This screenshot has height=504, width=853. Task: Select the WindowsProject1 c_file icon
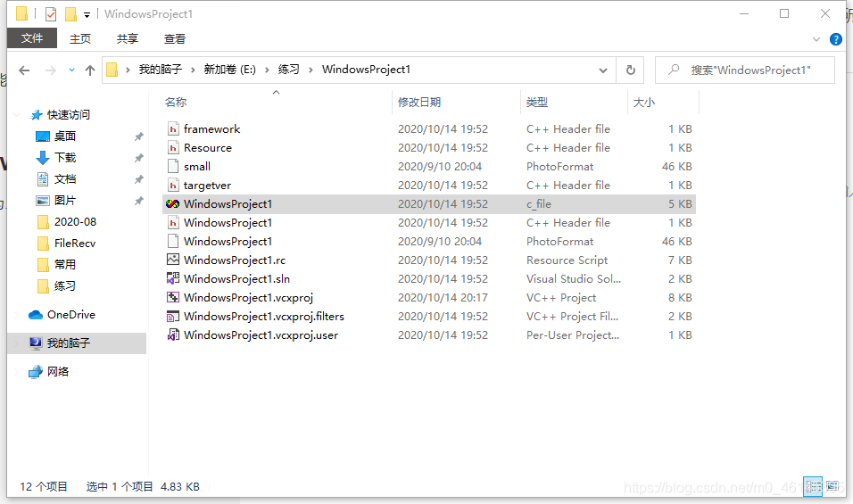click(173, 204)
